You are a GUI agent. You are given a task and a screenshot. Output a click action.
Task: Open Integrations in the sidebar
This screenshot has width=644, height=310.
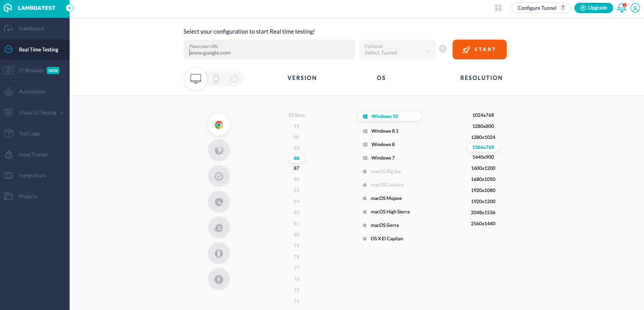pos(35,175)
